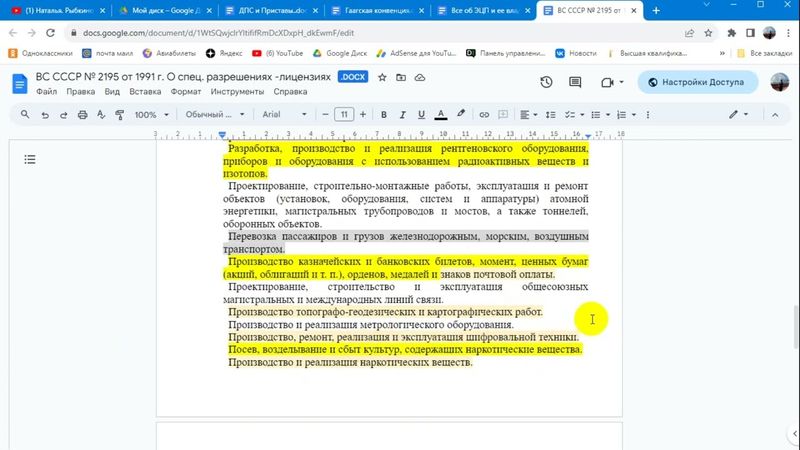Collapse the menus with chevron
This screenshot has width=800, height=450.
pos(775,115)
